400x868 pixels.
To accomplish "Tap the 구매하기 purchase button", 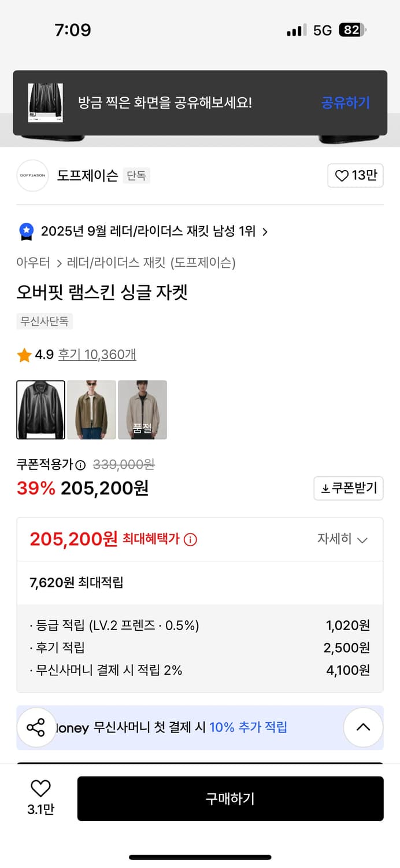I will coord(231,799).
